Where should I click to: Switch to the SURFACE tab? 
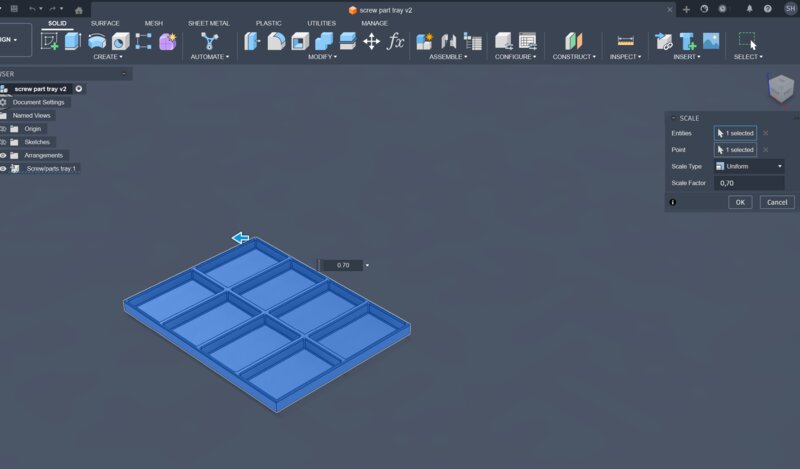pos(105,23)
